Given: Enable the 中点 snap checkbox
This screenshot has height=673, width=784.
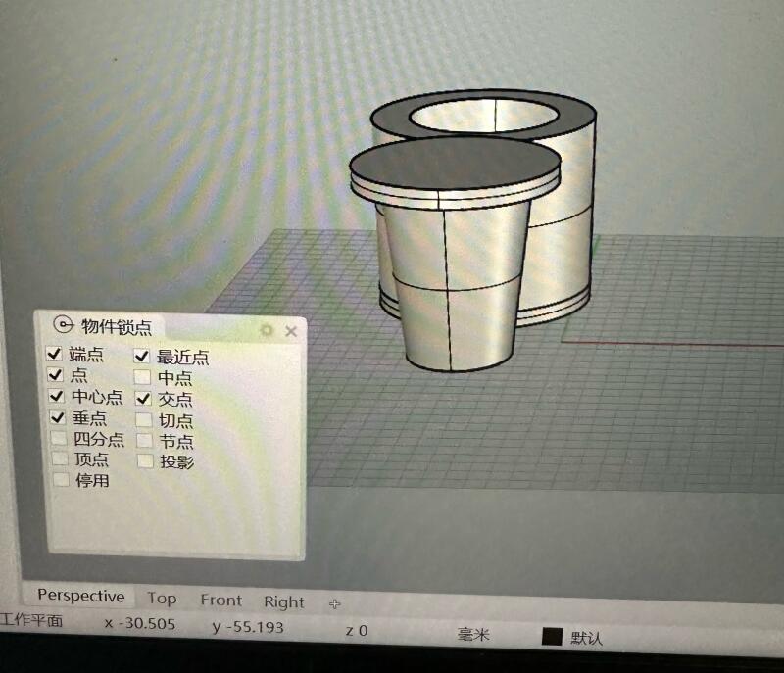Looking at the screenshot, I should coord(143,377).
